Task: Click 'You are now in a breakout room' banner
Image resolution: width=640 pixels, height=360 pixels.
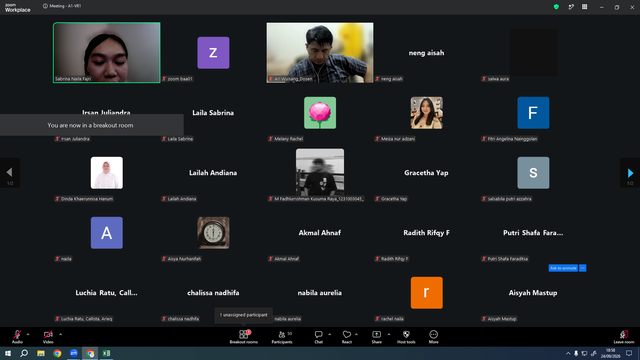Action: click(91, 125)
